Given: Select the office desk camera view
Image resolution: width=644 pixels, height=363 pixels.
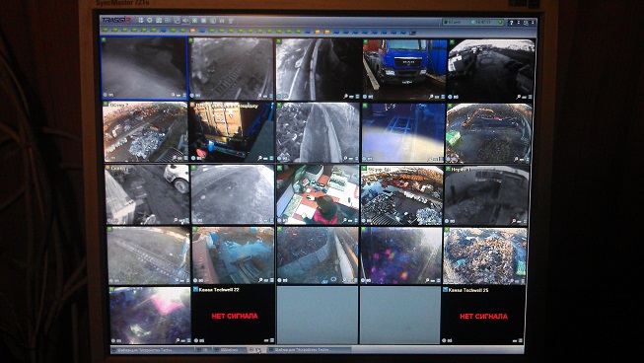Looking at the screenshot, I should coord(318,194).
